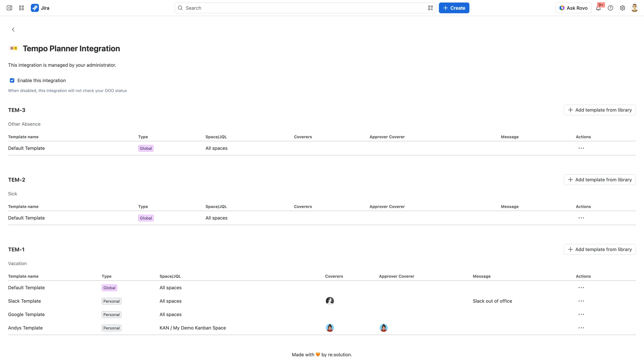Click the Tempo Planner Integration icon
The width and height of the screenshot is (644, 362).
[x=13, y=48]
